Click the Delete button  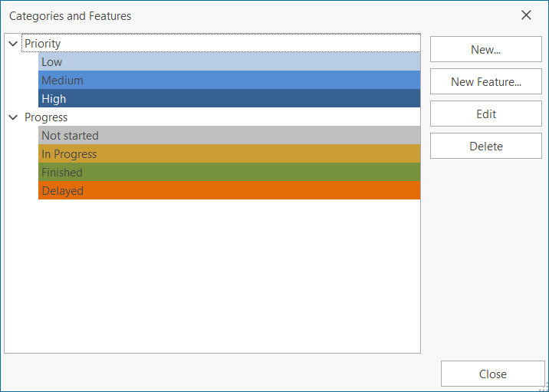485,146
